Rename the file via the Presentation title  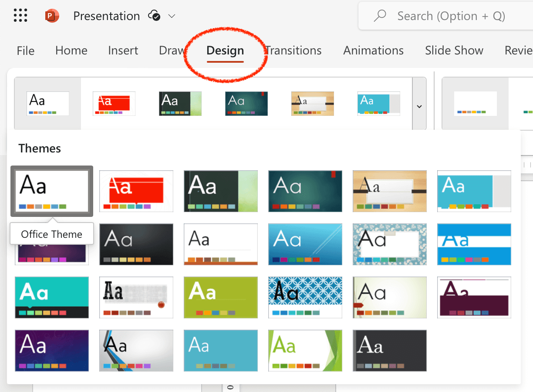[x=107, y=16]
